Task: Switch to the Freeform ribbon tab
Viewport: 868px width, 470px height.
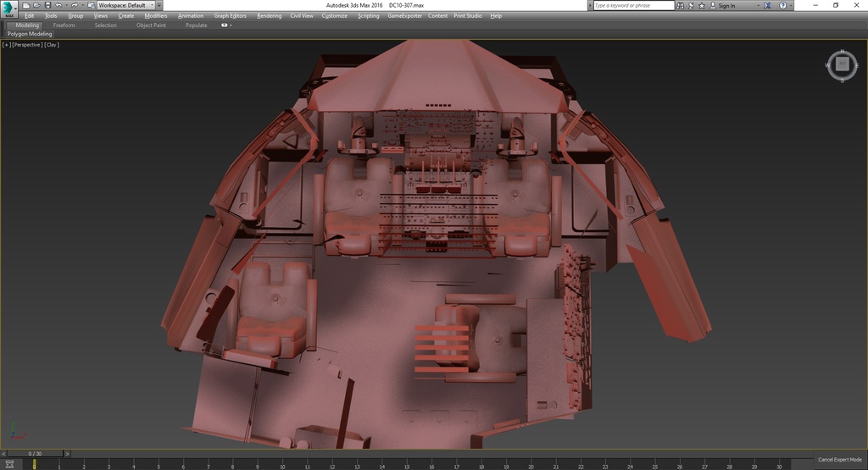Action: [64, 25]
